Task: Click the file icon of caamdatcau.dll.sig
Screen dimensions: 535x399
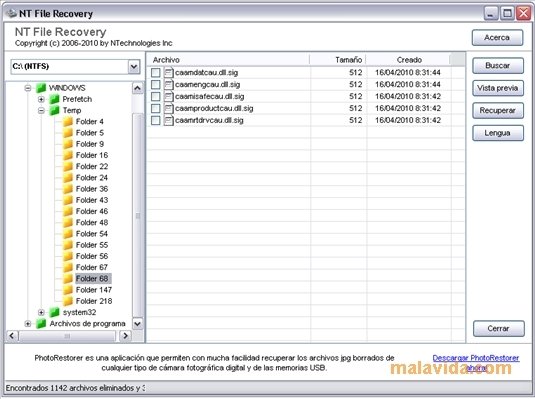Action: (169, 72)
